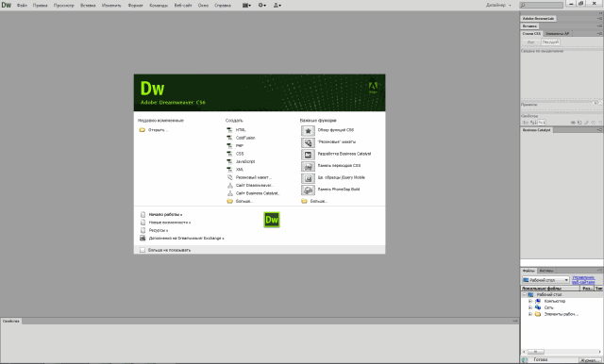Open the Формат menu
Image resolution: width=604 pixels, height=364 pixels.
(x=135, y=6)
